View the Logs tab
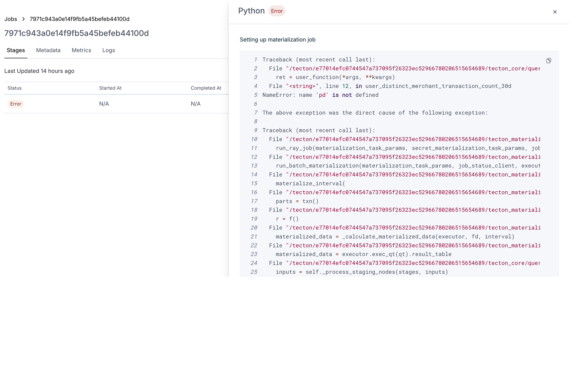Viewport: 570px width, 392px height. 109,50
